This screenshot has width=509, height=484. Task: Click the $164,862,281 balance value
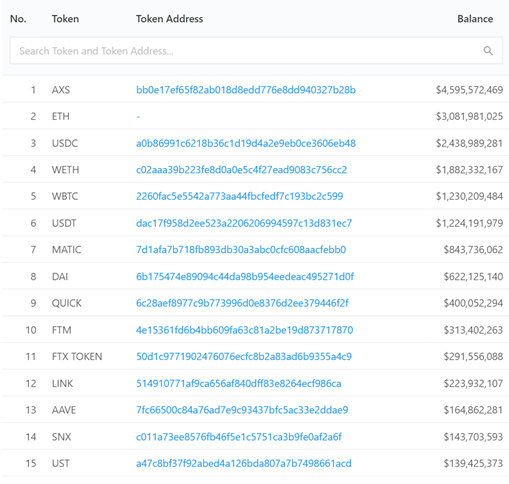point(473,410)
